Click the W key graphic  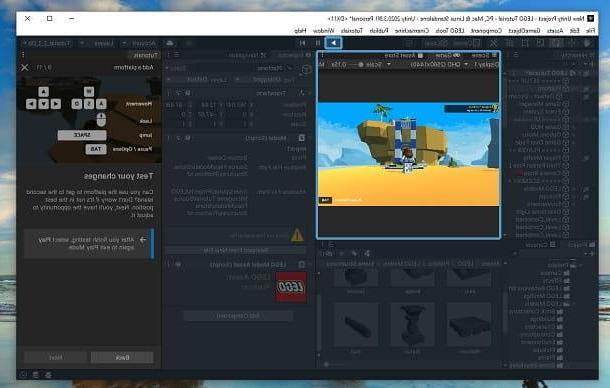(x=89, y=92)
